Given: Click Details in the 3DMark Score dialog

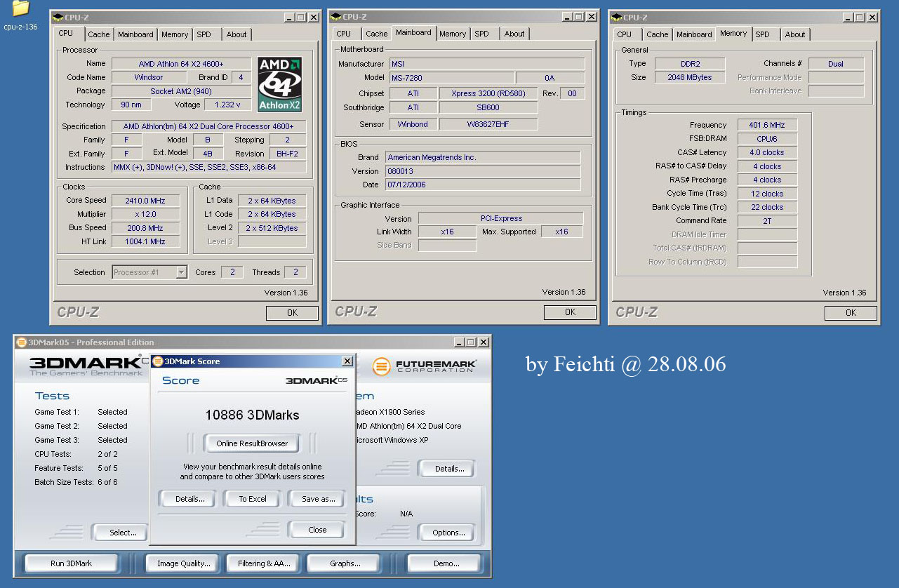Looking at the screenshot, I should pyautogui.click(x=189, y=499).
